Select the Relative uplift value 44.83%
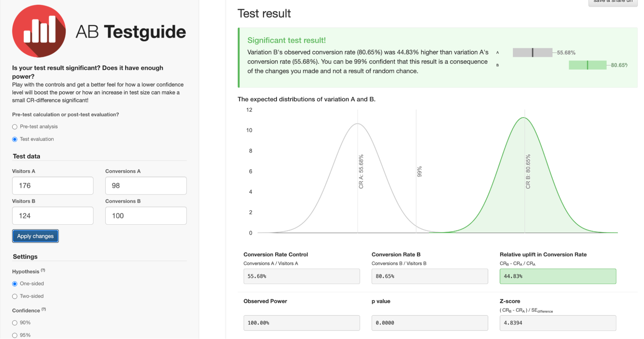 tap(557, 276)
